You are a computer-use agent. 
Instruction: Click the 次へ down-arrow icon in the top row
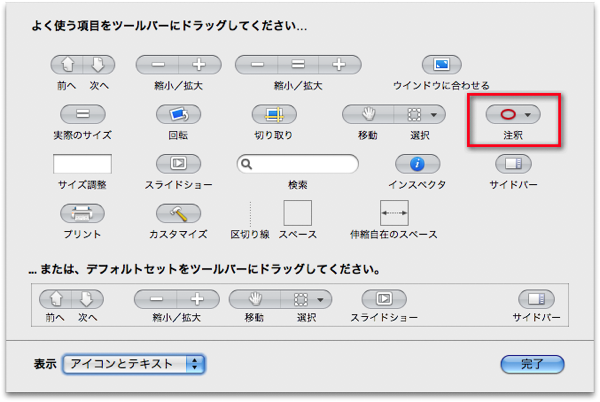click(x=98, y=64)
